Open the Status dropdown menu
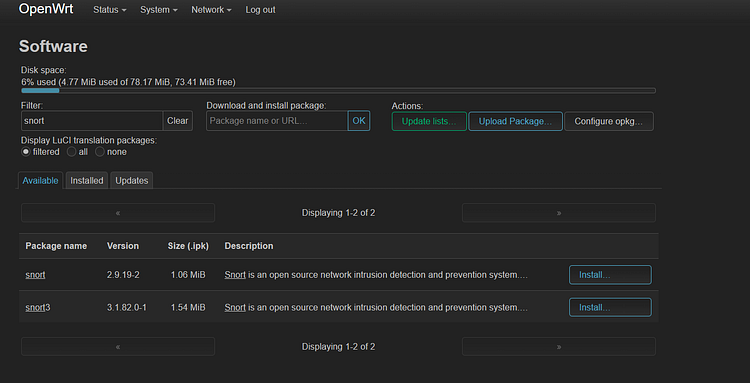 [110, 10]
